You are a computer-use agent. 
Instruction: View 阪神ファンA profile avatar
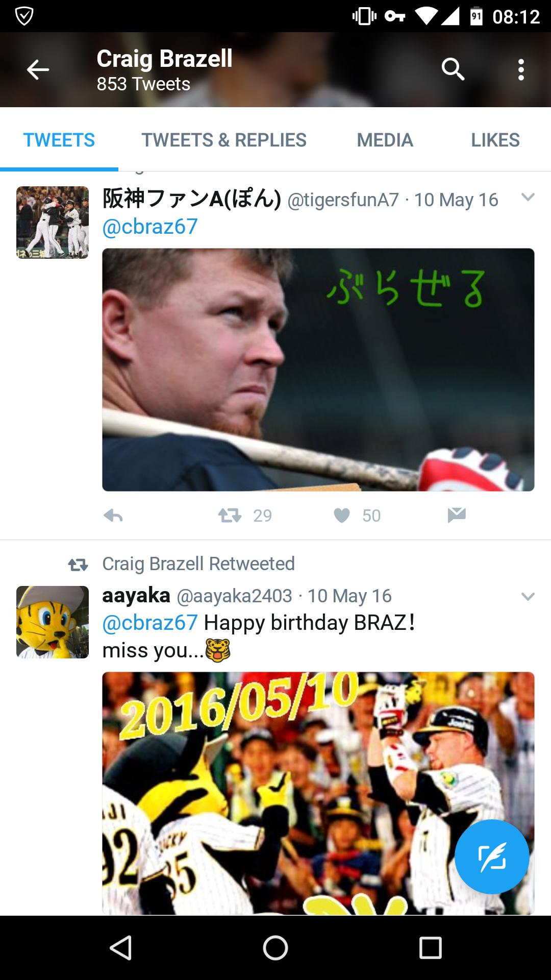pos(53,223)
